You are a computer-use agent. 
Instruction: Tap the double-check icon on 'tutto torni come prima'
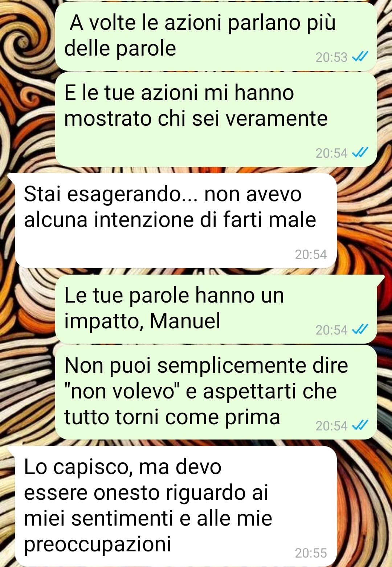click(x=360, y=425)
